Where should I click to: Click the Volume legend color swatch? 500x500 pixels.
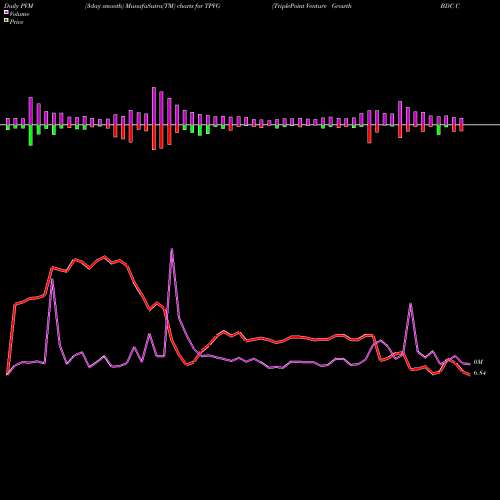pos(6,13)
